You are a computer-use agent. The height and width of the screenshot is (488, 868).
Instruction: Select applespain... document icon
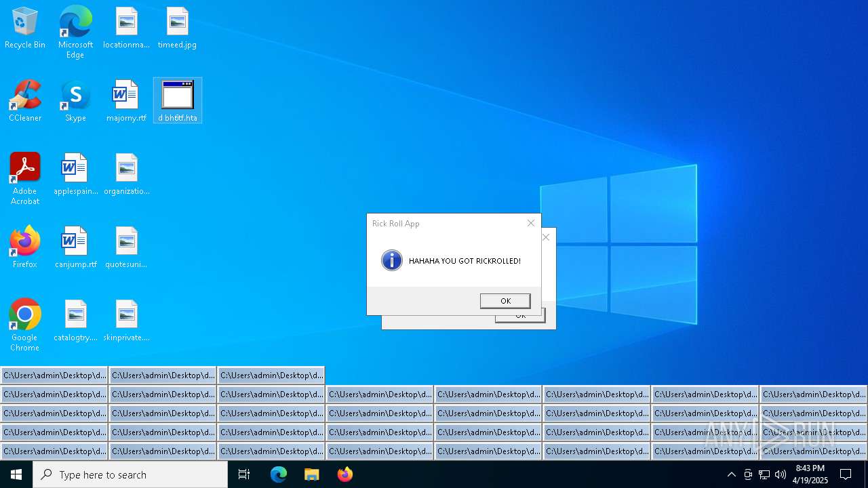tap(75, 175)
